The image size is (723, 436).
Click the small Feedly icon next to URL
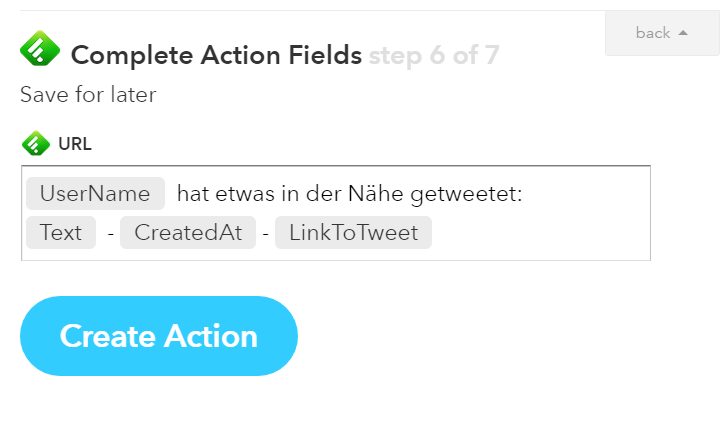(x=36, y=143)
